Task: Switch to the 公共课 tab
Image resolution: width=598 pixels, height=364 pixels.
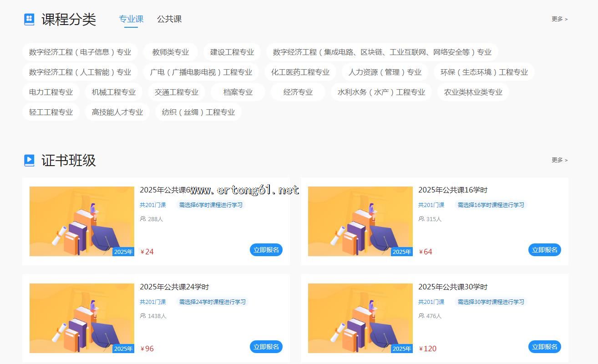Action: (169, 19)
